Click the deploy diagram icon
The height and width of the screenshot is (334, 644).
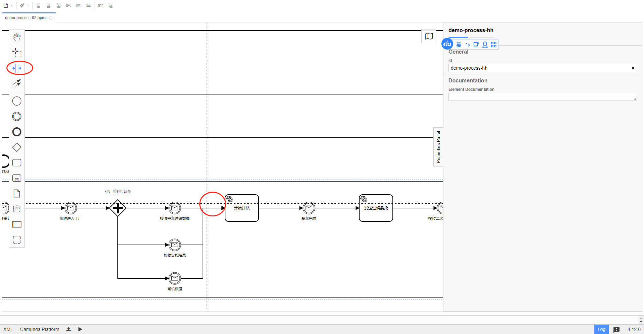click(68, 329)
